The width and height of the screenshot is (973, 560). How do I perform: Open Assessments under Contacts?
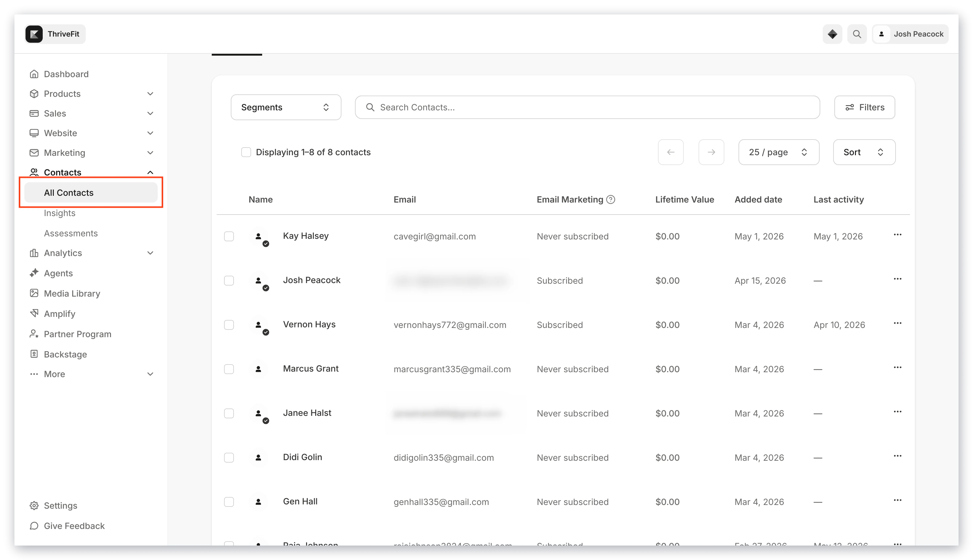(71, 233)
